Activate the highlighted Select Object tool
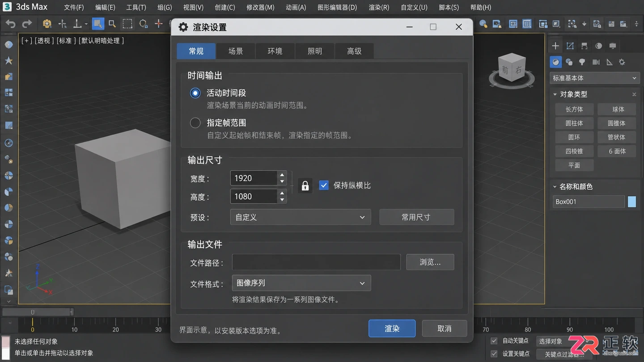644x362 pixels. coord(98,24)
